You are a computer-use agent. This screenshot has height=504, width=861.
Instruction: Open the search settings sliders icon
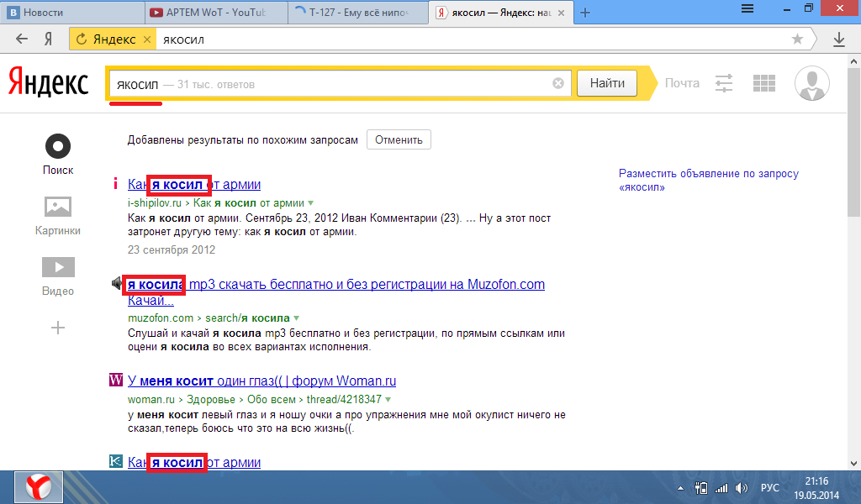tap(724, 83)
